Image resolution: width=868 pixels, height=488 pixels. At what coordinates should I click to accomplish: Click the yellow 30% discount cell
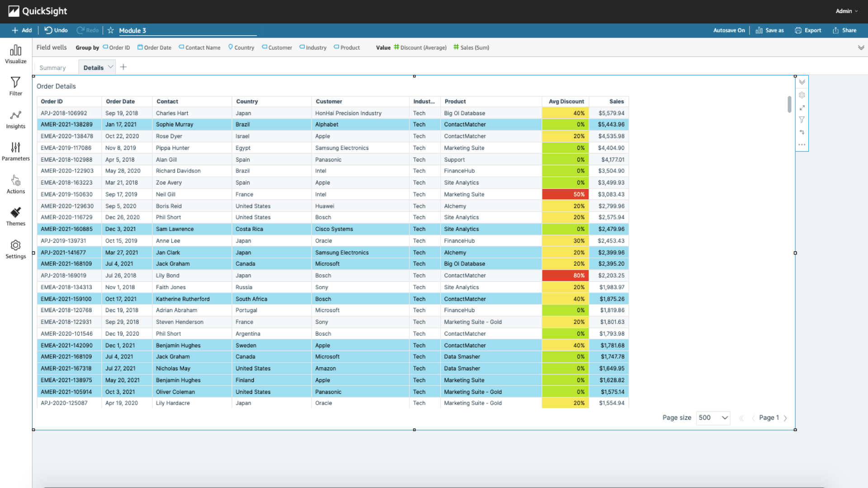point(566,241)
